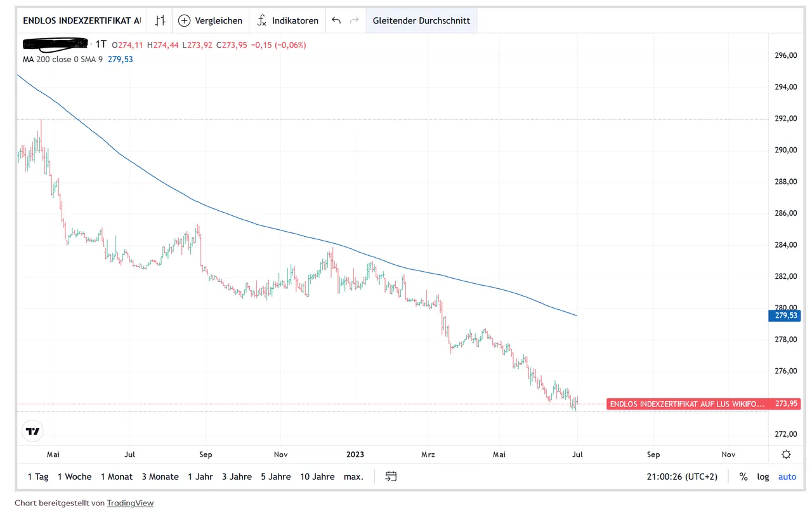
Task: Set range to 1 Tag
Action: click(x=38, y=477)
